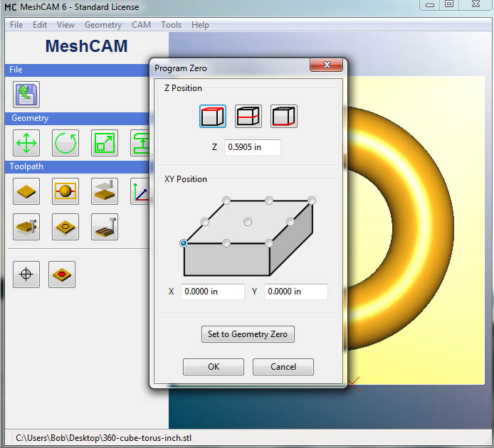Click the Cancel button
This screenshot has width=494, height=448.
[x=283, y=367]
